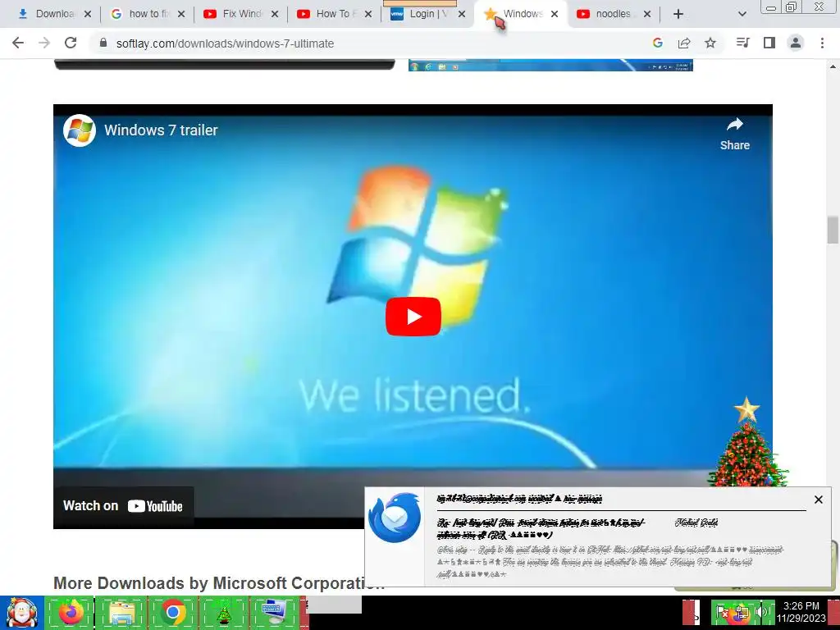Close the Login tab
Viewport: 840px width, 630px height.
(462, 14)
